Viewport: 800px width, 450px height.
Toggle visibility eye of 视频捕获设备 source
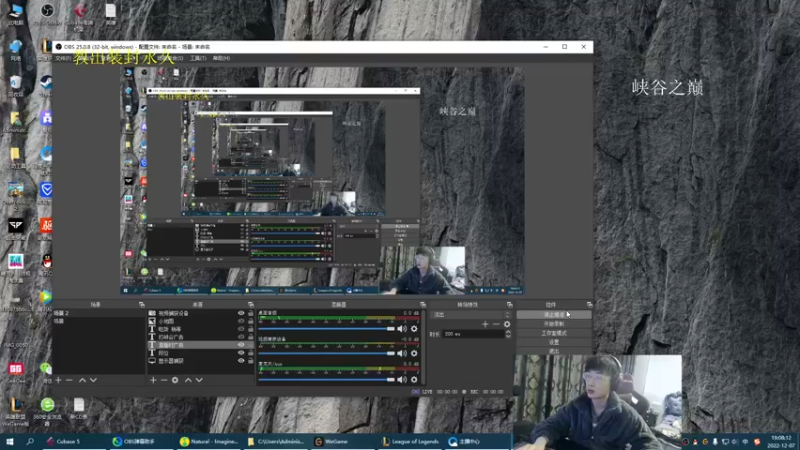pyautogui.click(x=241, y=313)
